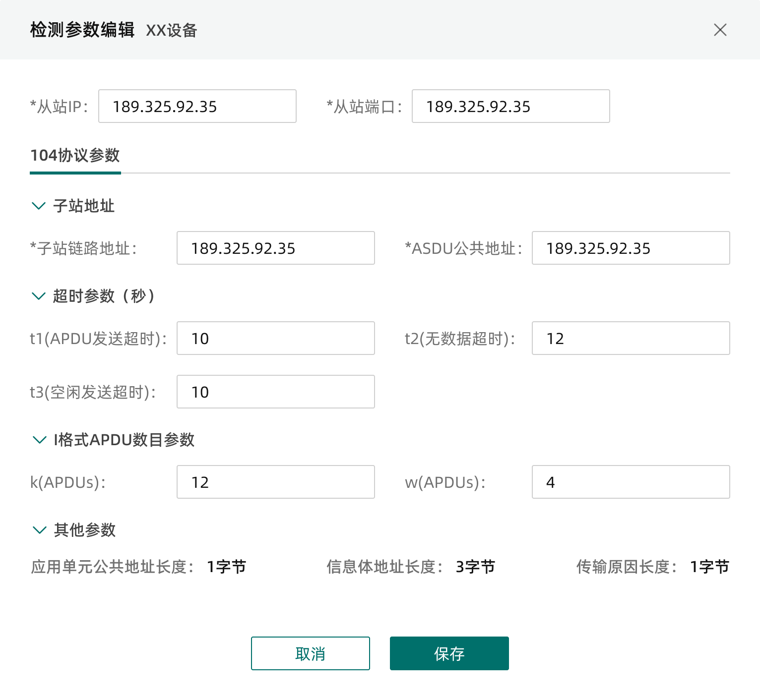This screenshot has height=700, width=760.
Task: Click the k(APDUs): label
Action: pos(68,482)
